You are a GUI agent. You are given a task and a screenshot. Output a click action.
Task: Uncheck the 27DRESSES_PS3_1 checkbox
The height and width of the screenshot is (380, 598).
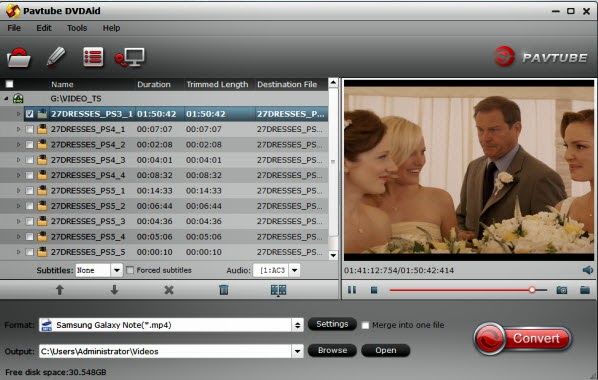click(30, 114)
